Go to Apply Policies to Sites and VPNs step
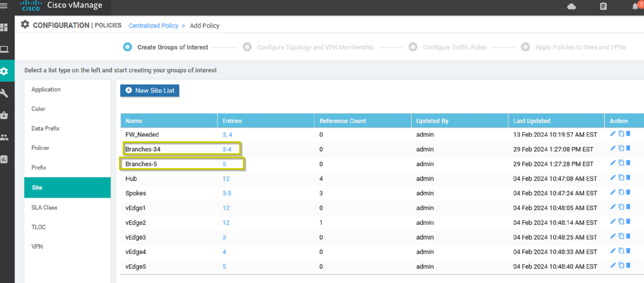The height and width of the screenshot is (283, 644). pyautogui.click(x=574, y=47)
